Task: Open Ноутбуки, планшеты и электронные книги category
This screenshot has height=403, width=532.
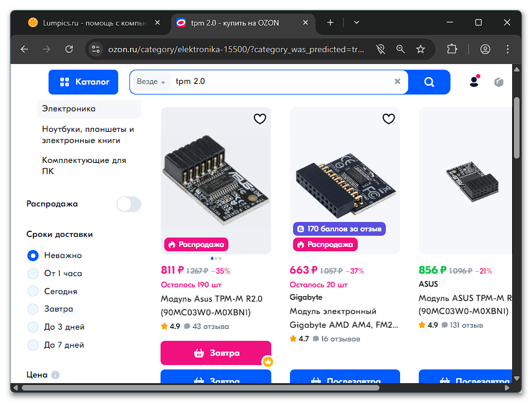Action: [88, 135]
